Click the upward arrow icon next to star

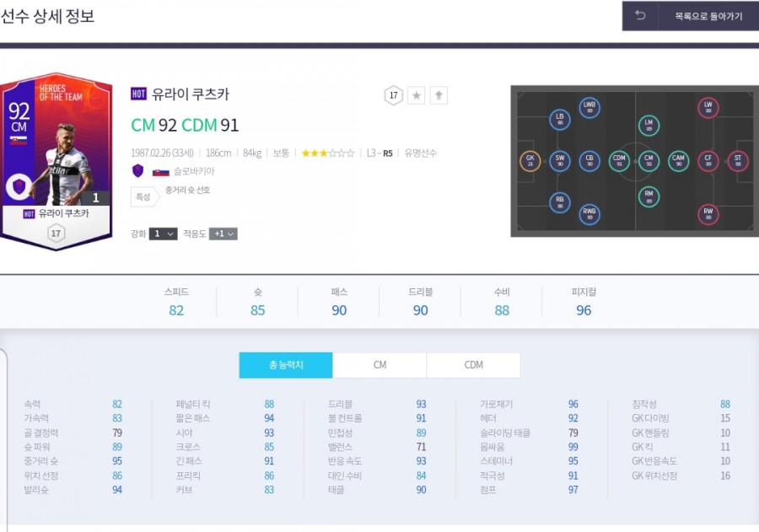[439, 95]
